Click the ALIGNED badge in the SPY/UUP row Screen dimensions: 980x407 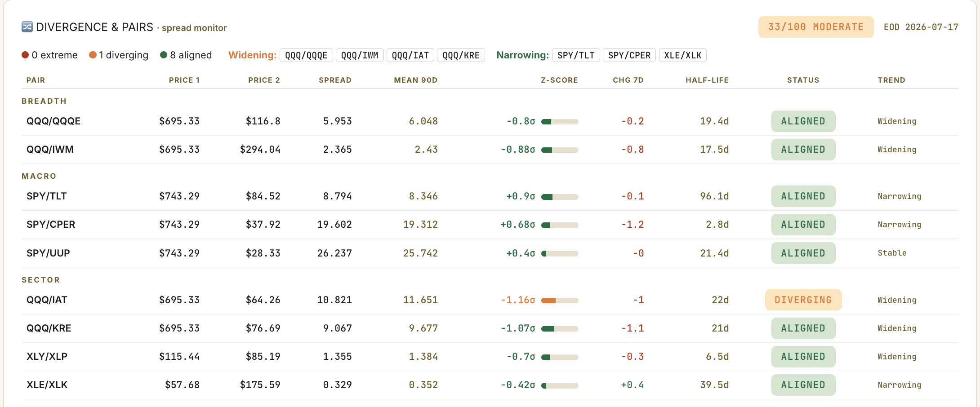point(803,253)
